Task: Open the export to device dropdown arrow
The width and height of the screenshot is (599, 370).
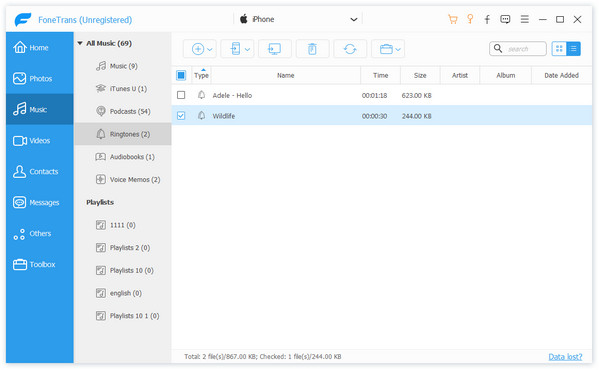Action: pos(248,49)
